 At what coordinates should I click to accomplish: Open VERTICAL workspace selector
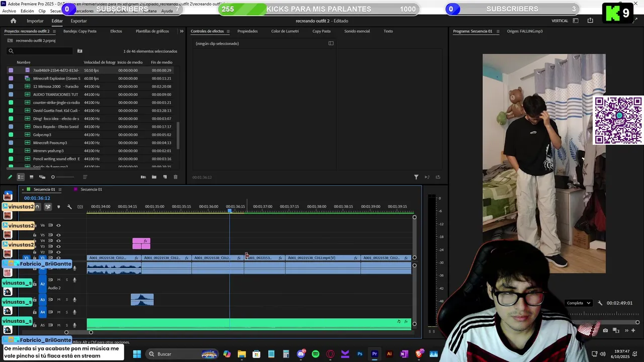pos(559,21)
